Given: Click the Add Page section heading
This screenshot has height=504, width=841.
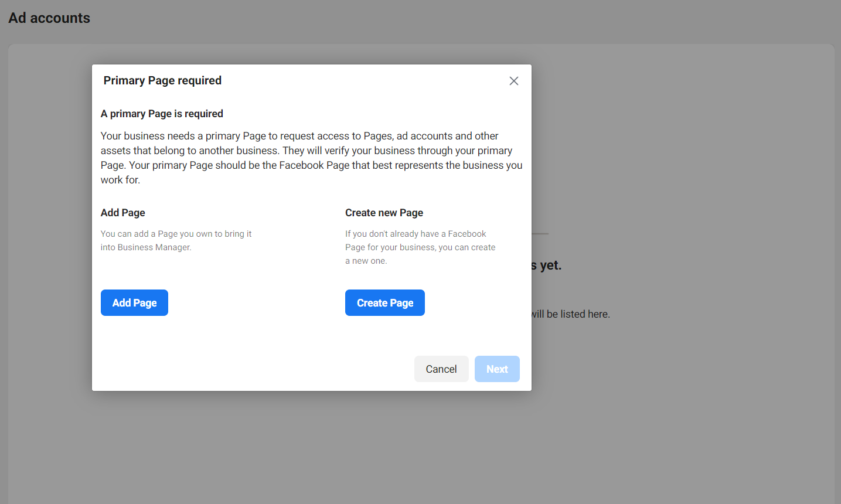Looking at the screenshot, I should click(122, 212).
